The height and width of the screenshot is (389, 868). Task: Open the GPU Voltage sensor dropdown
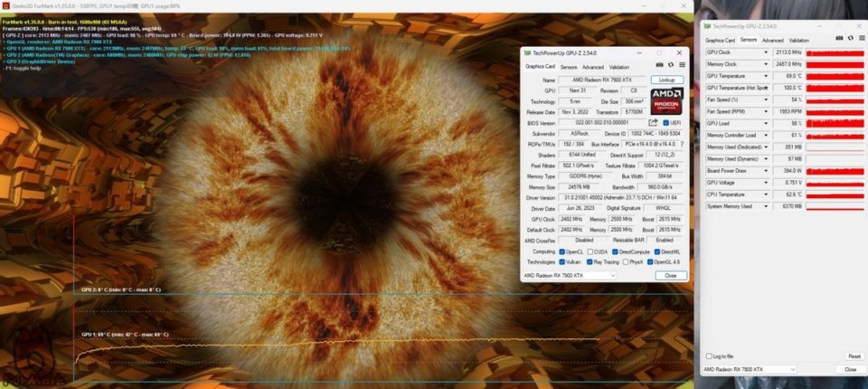766,183
